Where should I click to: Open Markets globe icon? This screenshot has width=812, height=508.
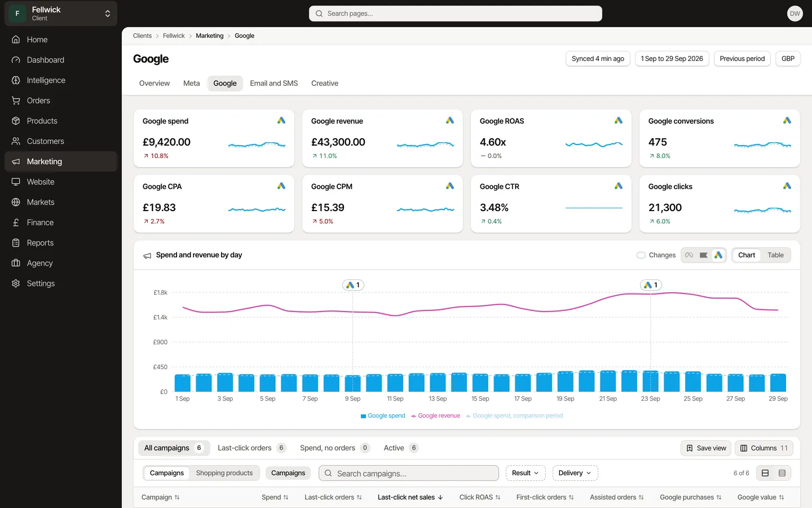click(16, 202)
